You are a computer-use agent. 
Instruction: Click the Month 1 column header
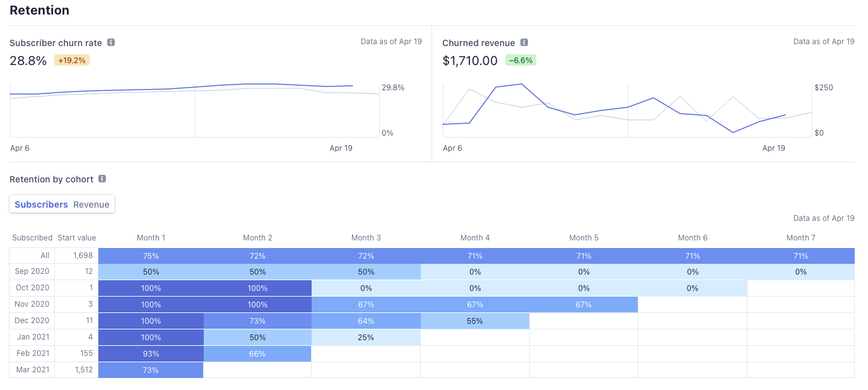click(151, 238)
